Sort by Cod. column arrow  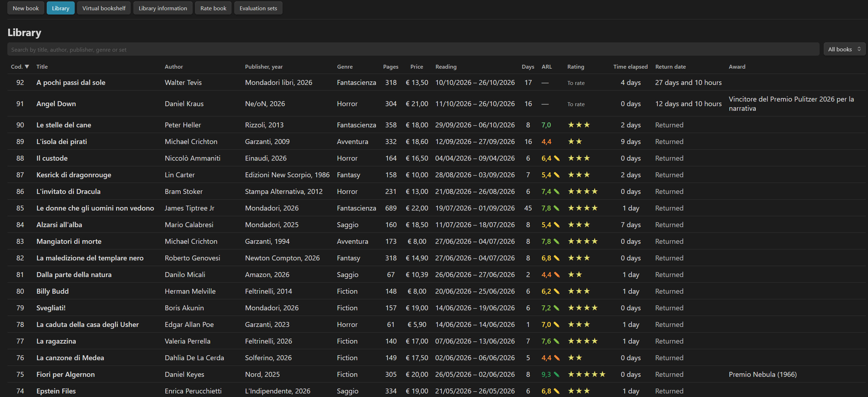pyautogui.click(x=27, y=67)
